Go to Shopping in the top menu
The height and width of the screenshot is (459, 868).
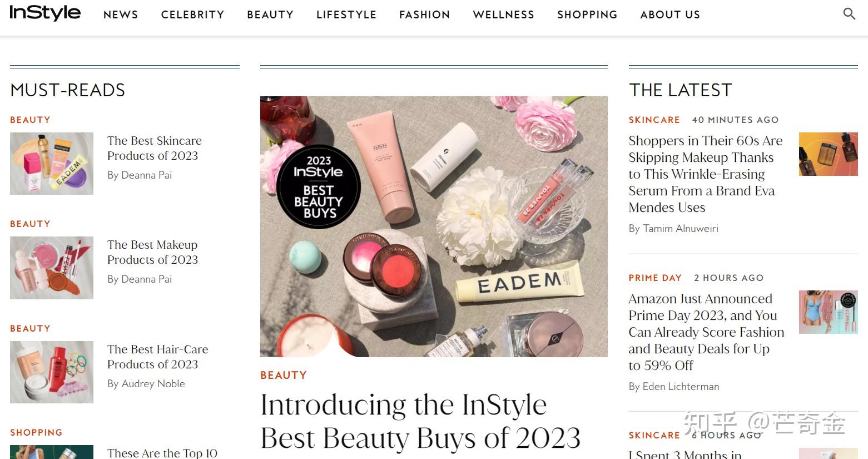click(x=587, y=14)
